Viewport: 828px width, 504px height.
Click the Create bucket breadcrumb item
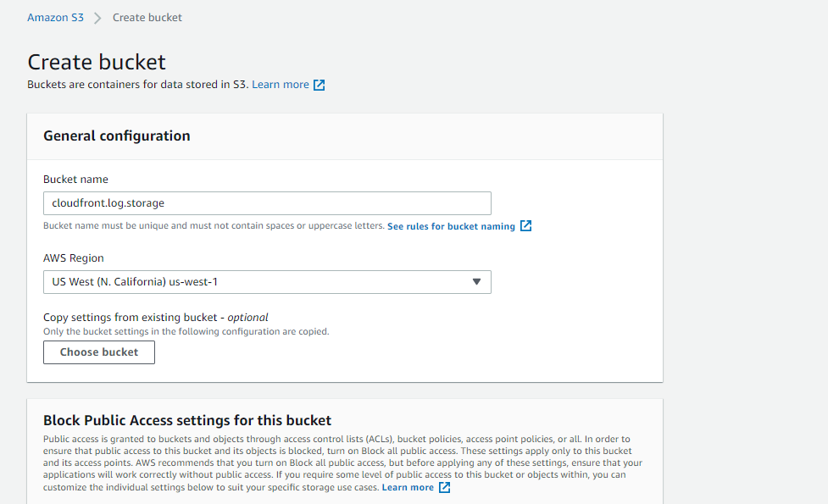pos(147,17)
